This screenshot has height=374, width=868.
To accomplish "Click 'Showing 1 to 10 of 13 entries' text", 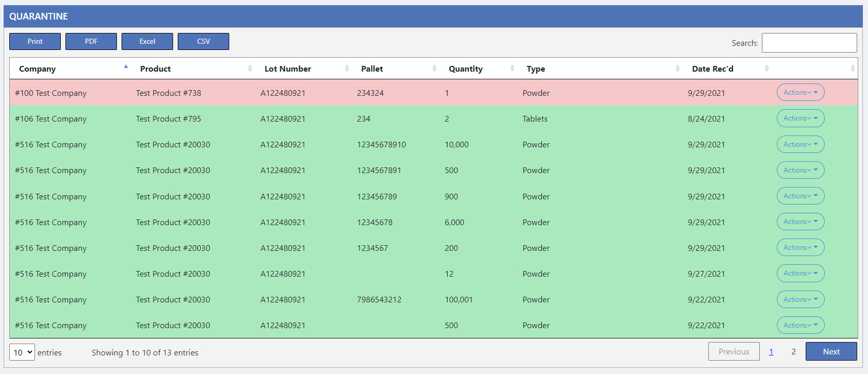I will tap(145, 352).
